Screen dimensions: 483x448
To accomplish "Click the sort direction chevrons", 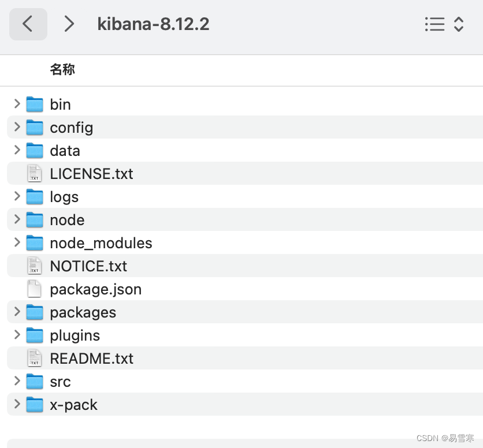I will point(459,24).
